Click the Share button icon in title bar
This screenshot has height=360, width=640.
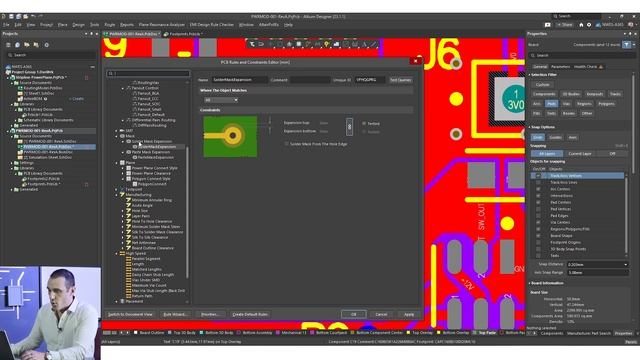coord(565,25)
